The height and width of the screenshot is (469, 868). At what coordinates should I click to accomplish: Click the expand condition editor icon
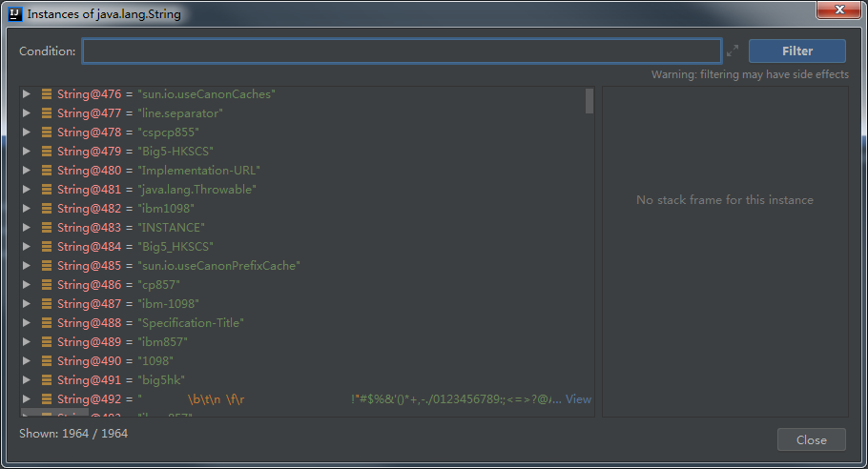[x=733, y=51]
